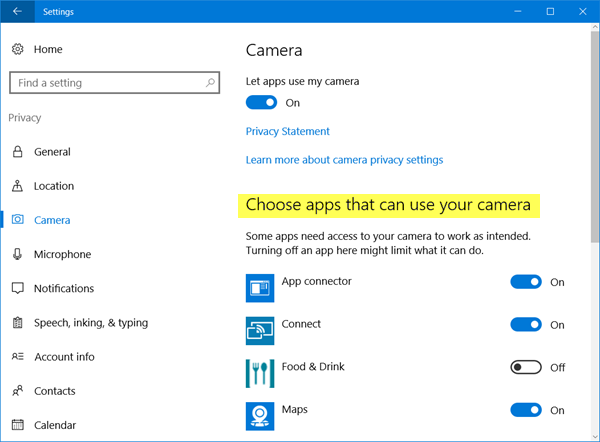Click the Microphone sidebar icon

[18, 254]
